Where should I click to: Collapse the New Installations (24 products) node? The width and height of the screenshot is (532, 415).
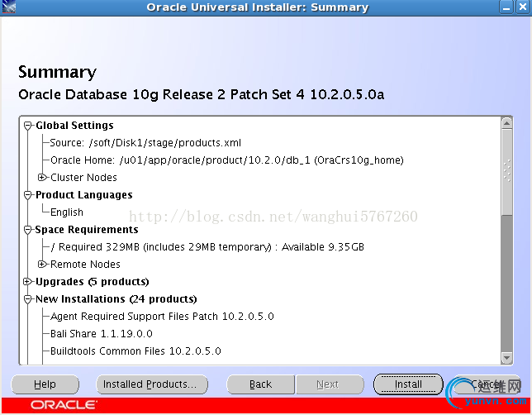tap(28, 299)
